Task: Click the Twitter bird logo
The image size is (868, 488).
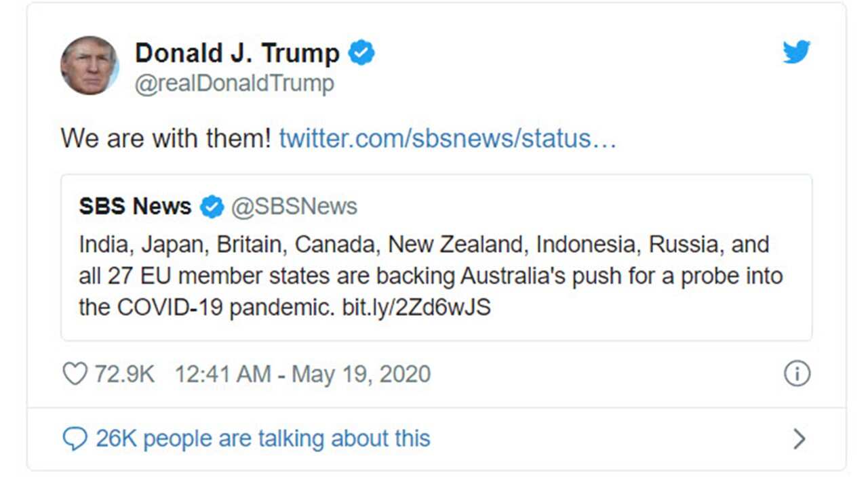Action: [796, 52]
